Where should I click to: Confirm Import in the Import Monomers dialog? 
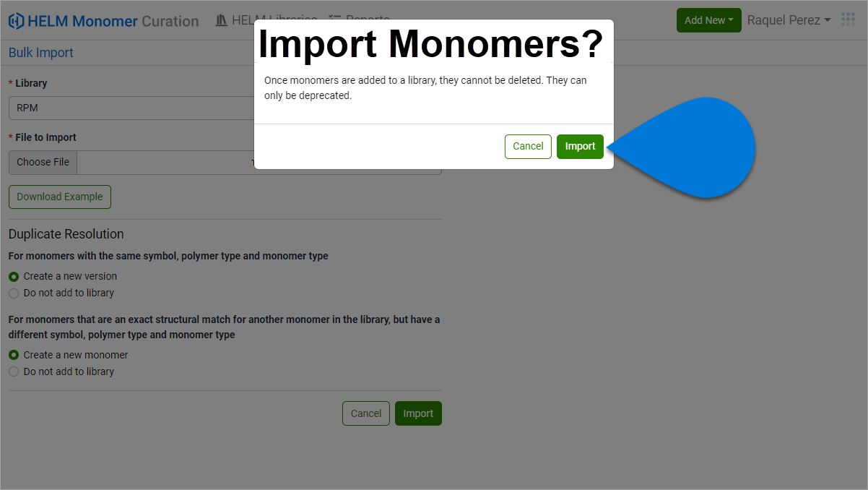click(x=580, y=146)
